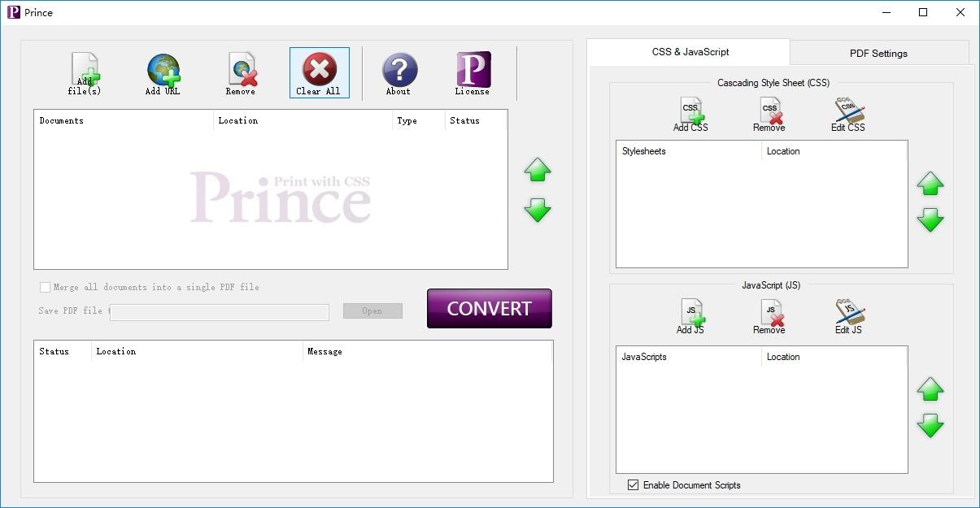980x508 pixels.
Task: Click the purple CONVERT button
Action: click(490, 309)
